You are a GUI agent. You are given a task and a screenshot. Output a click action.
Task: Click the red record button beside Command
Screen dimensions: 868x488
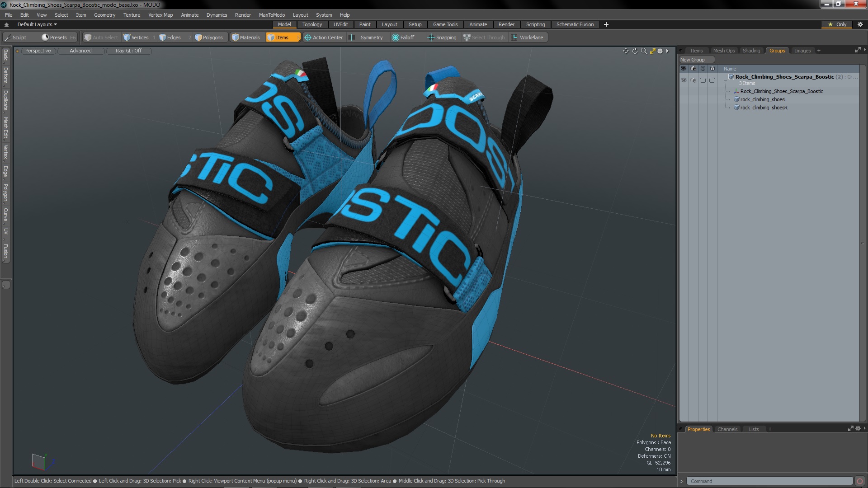860,481
